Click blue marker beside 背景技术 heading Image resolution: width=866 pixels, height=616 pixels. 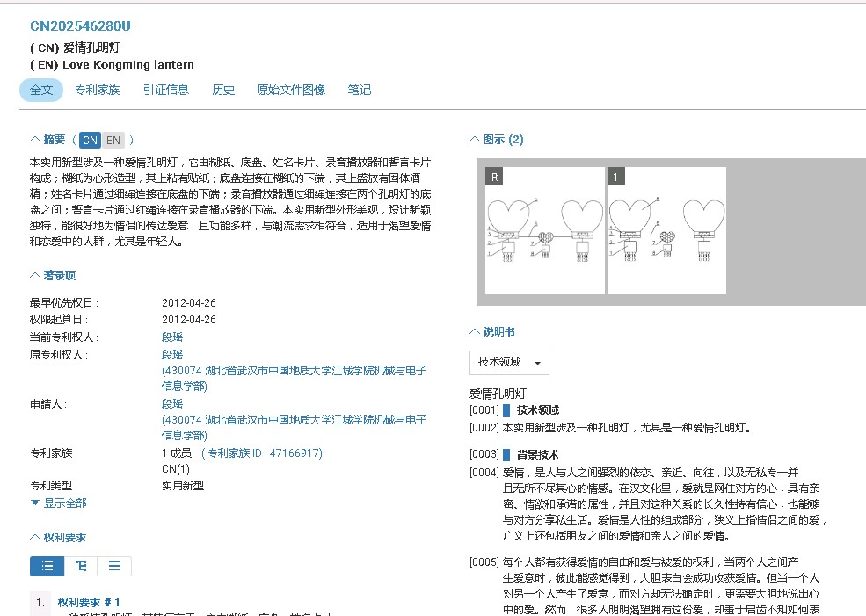coord(506,455)
